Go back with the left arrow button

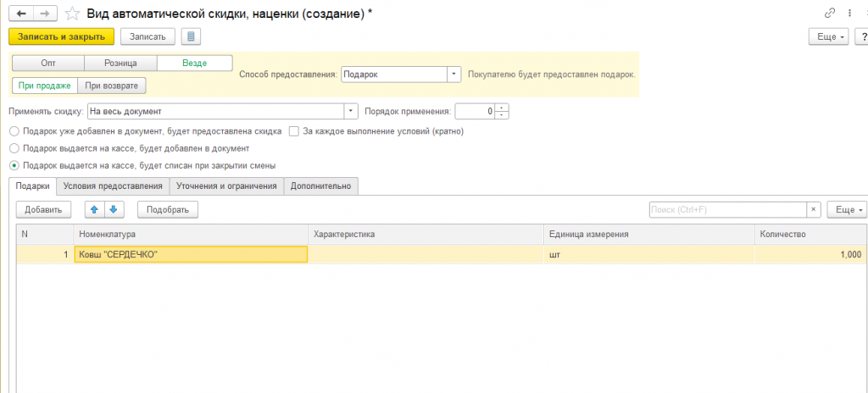[x=21, y=13]
